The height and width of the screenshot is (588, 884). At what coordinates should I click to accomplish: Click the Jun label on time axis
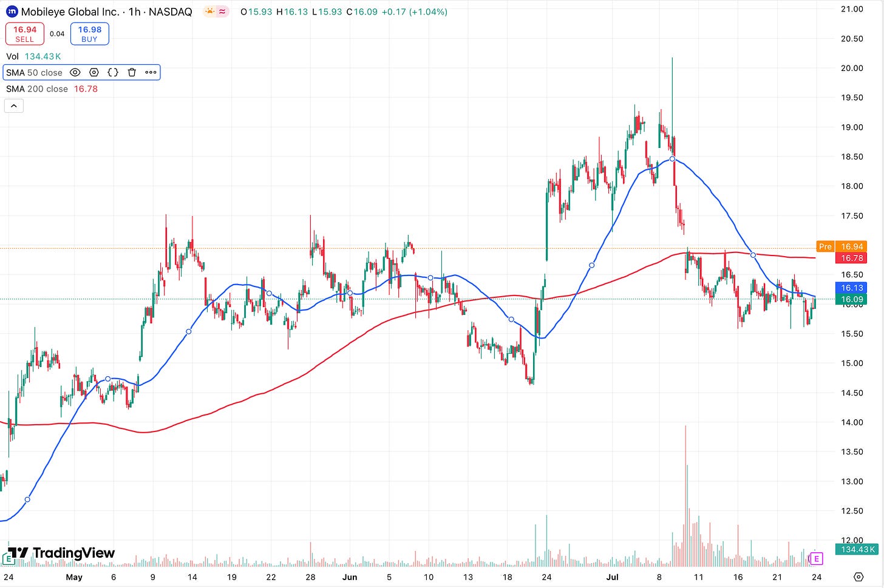tap(350, 577)
